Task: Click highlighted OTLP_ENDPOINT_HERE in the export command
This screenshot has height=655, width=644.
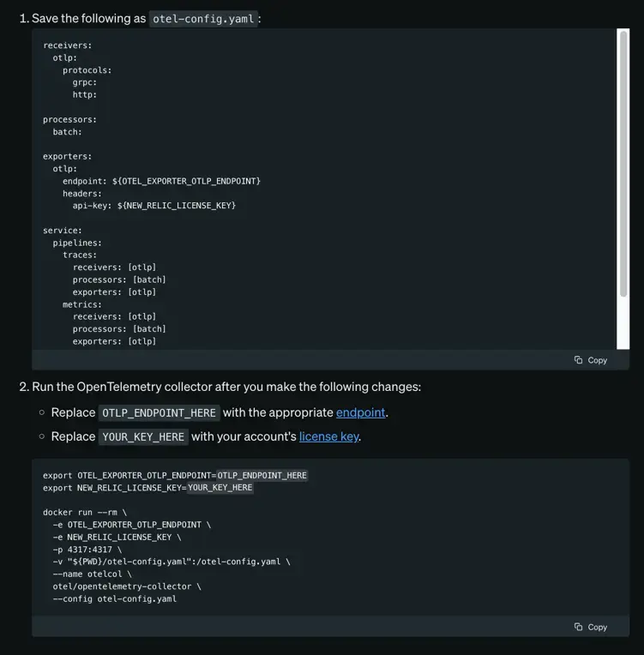Action: click(x=262, y=475)
